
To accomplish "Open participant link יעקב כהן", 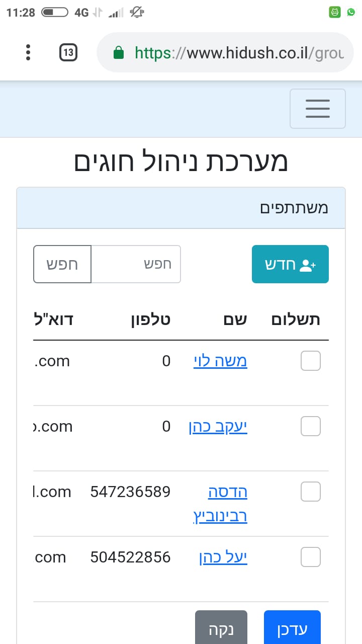I will 218,427.
